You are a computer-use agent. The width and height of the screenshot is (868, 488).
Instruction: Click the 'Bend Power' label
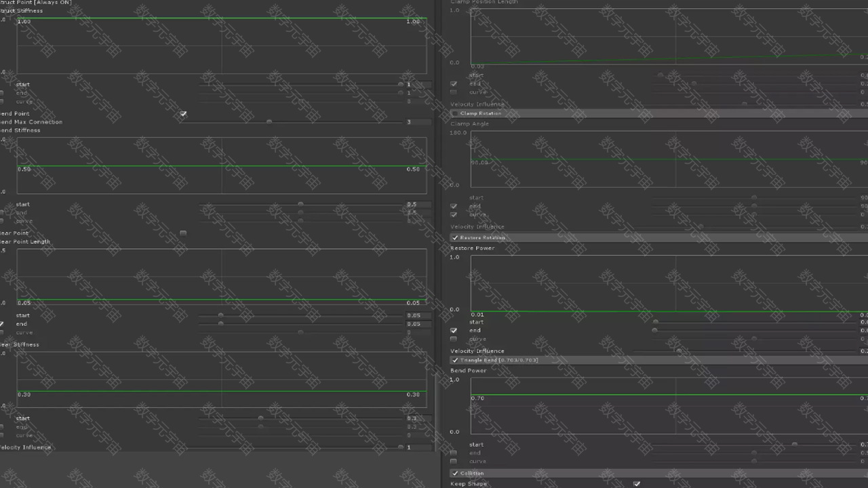(x=469, y=371)
